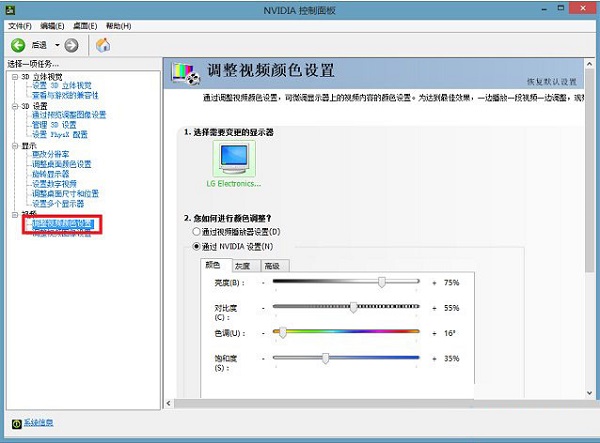Open the back history dropdown arrow

click(57, 45)
